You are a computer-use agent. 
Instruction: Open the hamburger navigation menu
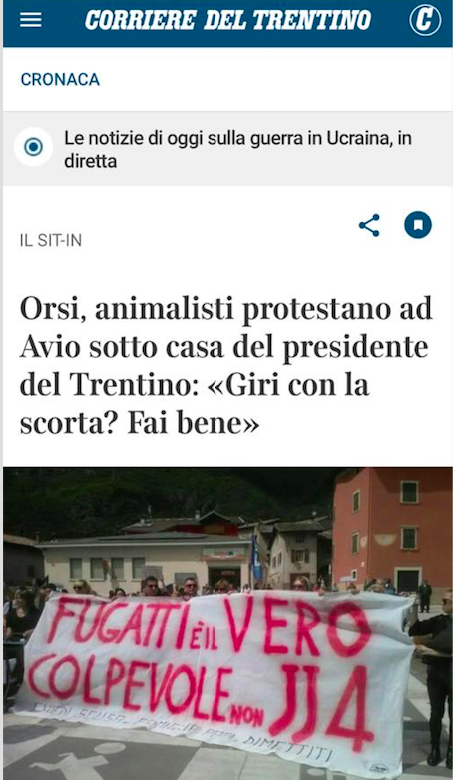coord(30,20)
